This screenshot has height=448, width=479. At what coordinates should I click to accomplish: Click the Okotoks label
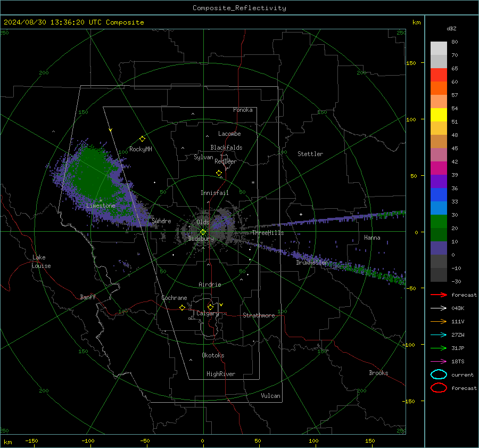tap(213, 355)
